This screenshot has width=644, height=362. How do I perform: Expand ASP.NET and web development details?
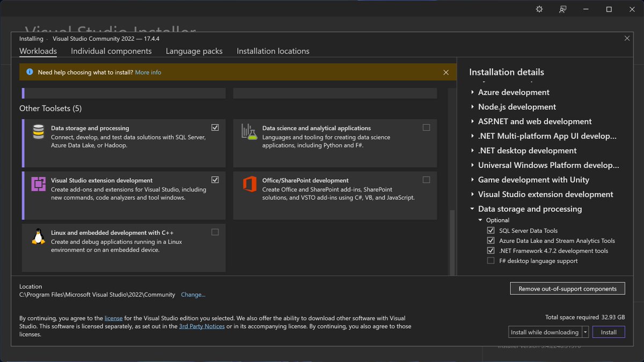(472, 121)
